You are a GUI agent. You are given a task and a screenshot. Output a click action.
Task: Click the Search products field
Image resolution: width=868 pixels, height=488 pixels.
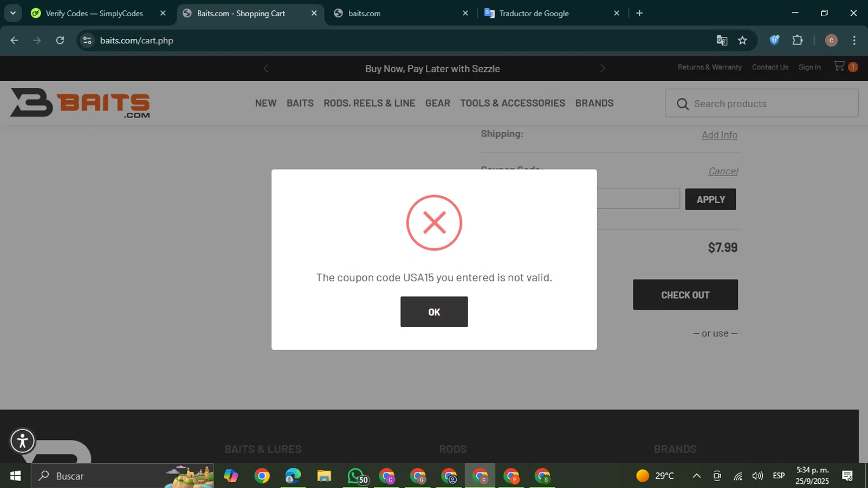[x=762, y=103]
